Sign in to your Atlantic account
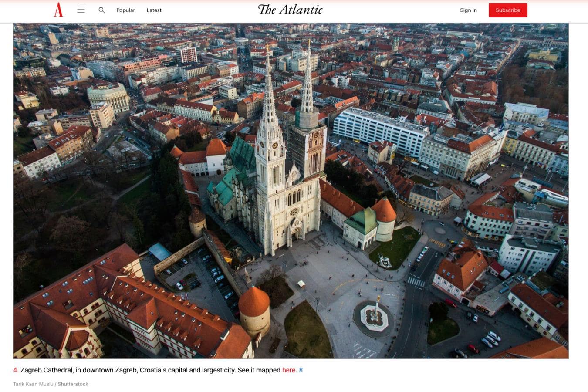The image size is (588, 392). click(468, 10)
